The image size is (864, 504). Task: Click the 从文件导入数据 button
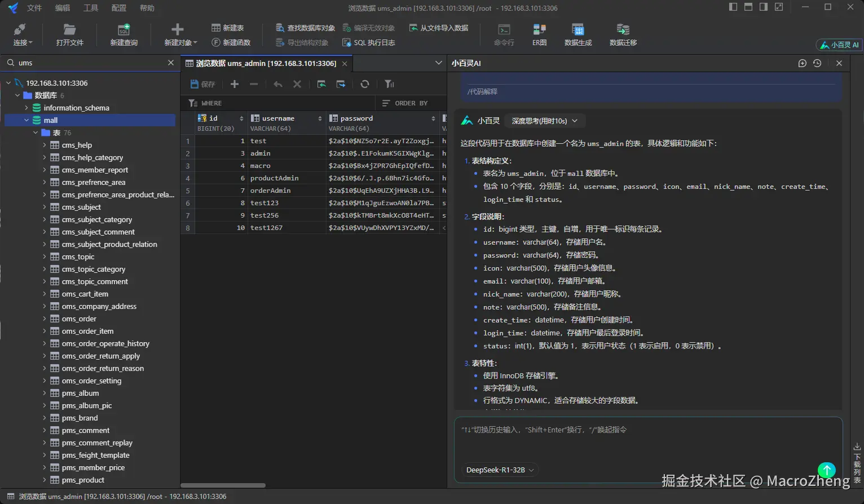pos(438,28)
